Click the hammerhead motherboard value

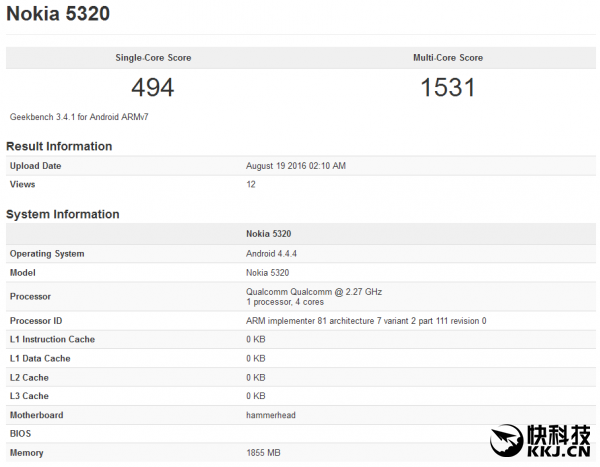(x=271, y=415)
